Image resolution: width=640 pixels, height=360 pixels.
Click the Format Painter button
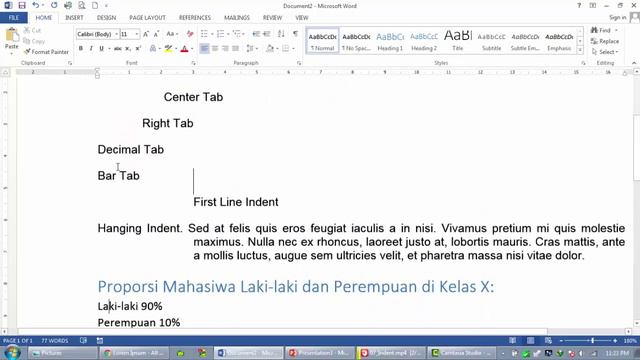(46, 52)
